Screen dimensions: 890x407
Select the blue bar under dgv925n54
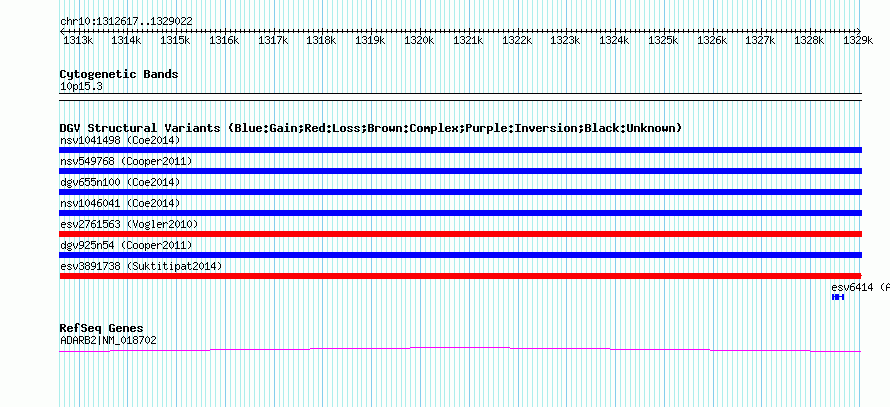click(460, 255)
